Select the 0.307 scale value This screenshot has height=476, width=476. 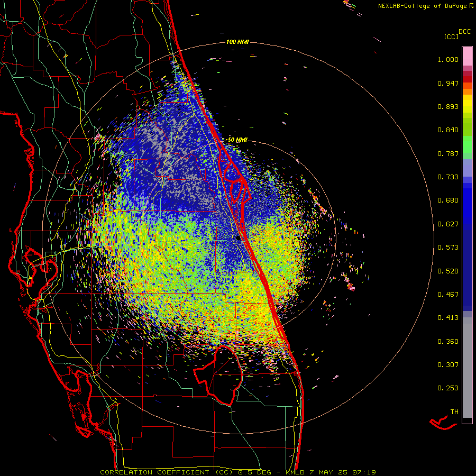click(448, 365)
